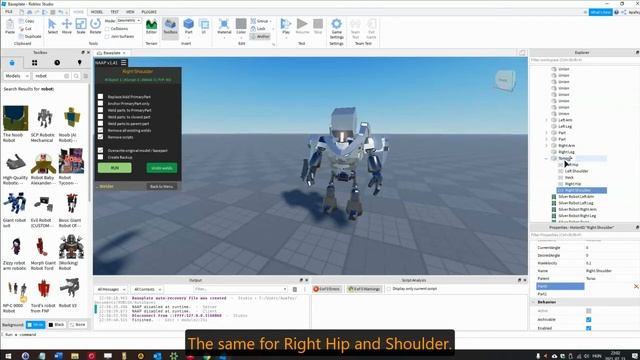Image resolution: width=640 pixels, height=360 pixels.
Task: Click the Resume test button
Action: click(x=302, y=27)
